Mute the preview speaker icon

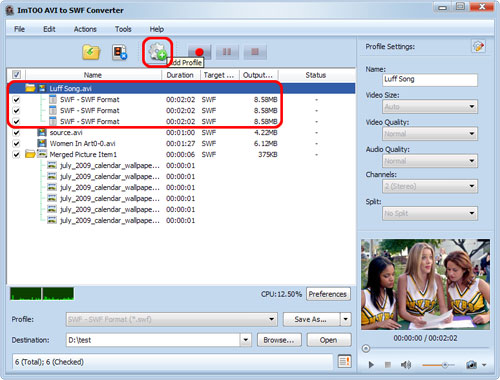click(406, 365)
